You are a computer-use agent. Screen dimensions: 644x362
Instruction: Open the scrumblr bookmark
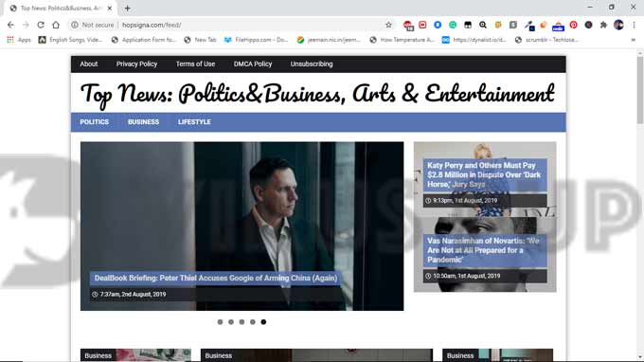pos(547,40)
